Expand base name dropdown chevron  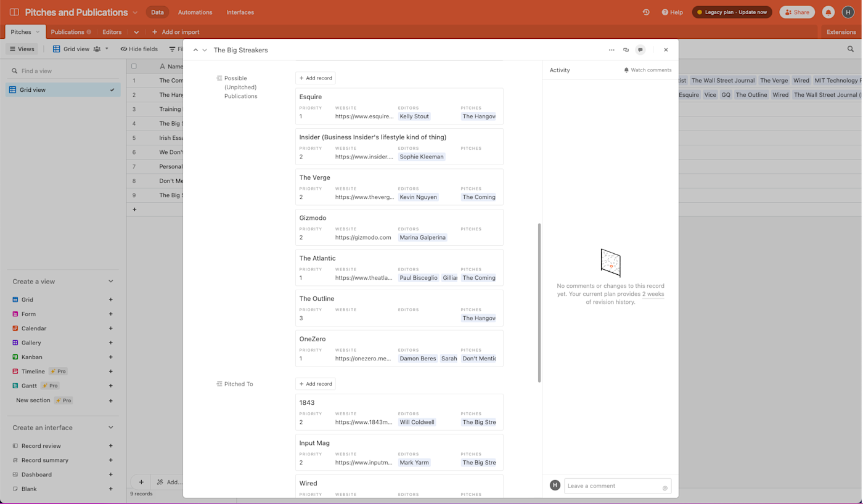(135, 12)
